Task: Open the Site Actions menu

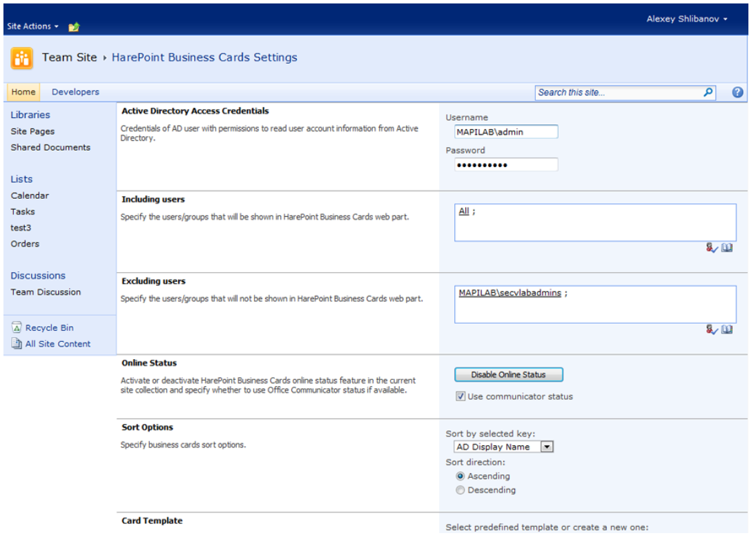Action: (x=32, y=26)
